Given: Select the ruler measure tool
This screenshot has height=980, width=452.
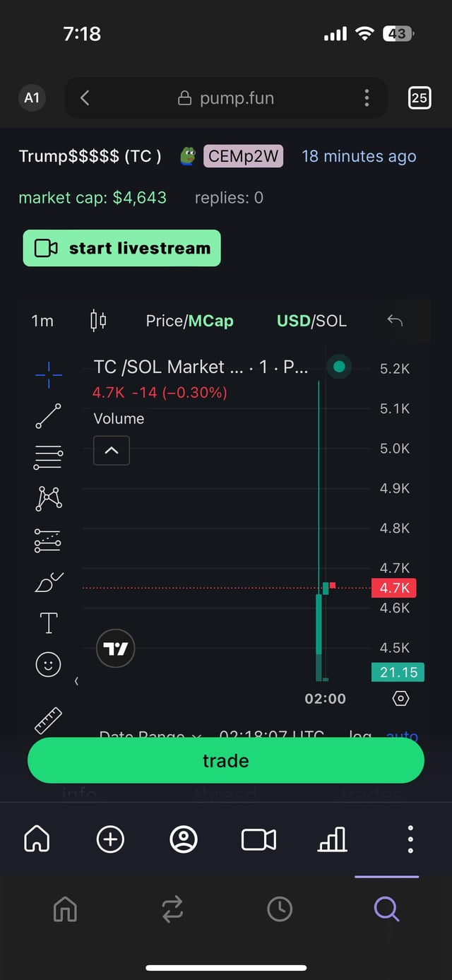Looking at the screenshot, I should [48, 719].
